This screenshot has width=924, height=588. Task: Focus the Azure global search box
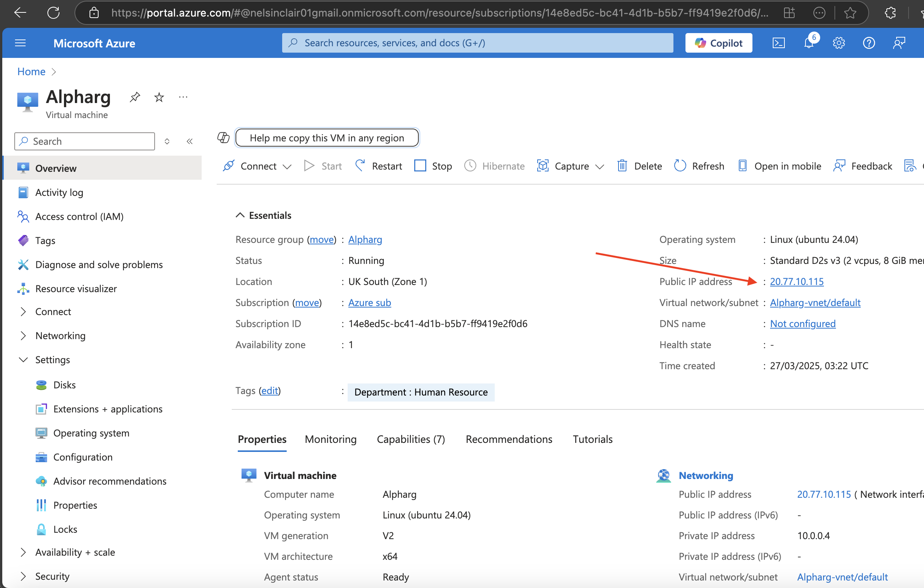pos(477,42)
